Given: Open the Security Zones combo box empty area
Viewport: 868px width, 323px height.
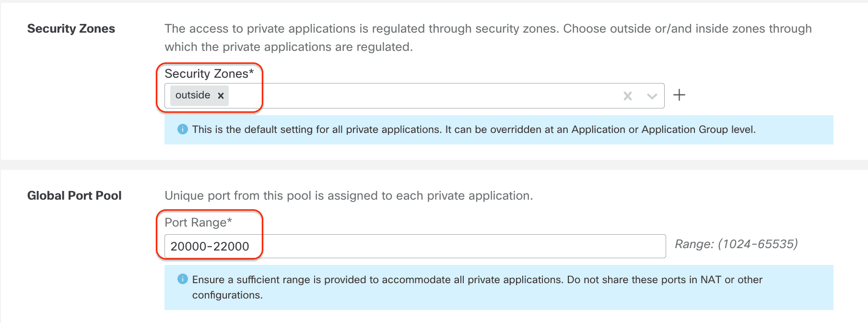Looking at the screenshot, I should click(422, 96).
